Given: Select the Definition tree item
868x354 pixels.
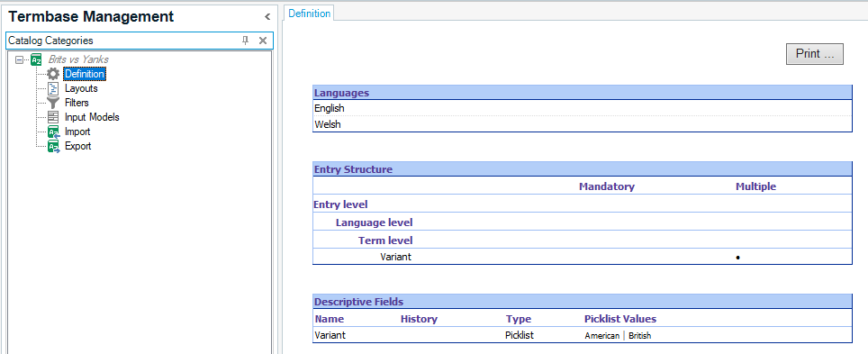Looking at the screenshot, I should (84, 74).
